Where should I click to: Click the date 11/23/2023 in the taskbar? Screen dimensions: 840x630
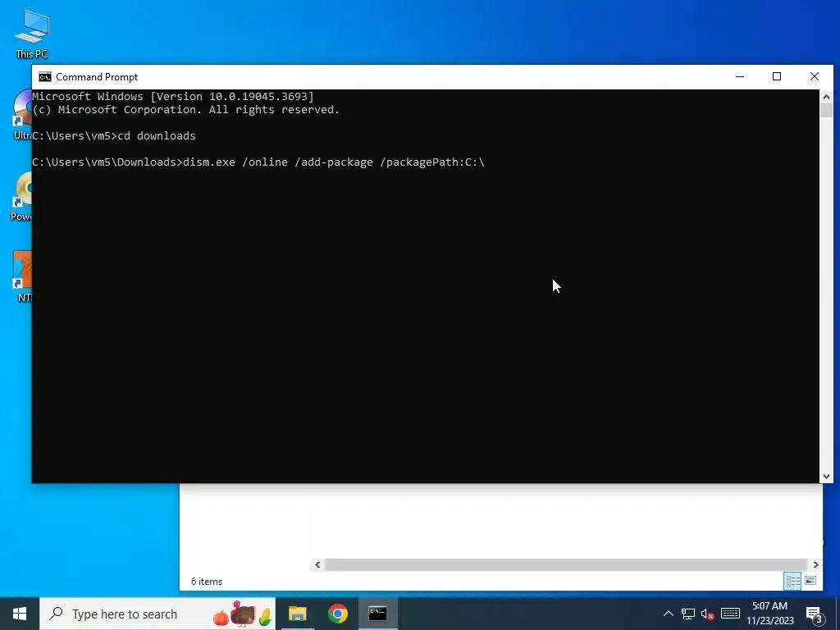(x=769, y=621)
